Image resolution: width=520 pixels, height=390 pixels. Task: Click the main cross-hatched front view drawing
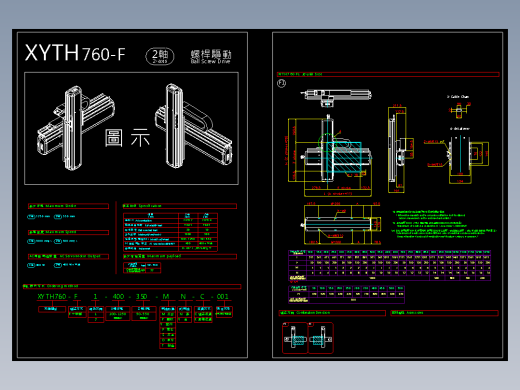pos(329,155)
